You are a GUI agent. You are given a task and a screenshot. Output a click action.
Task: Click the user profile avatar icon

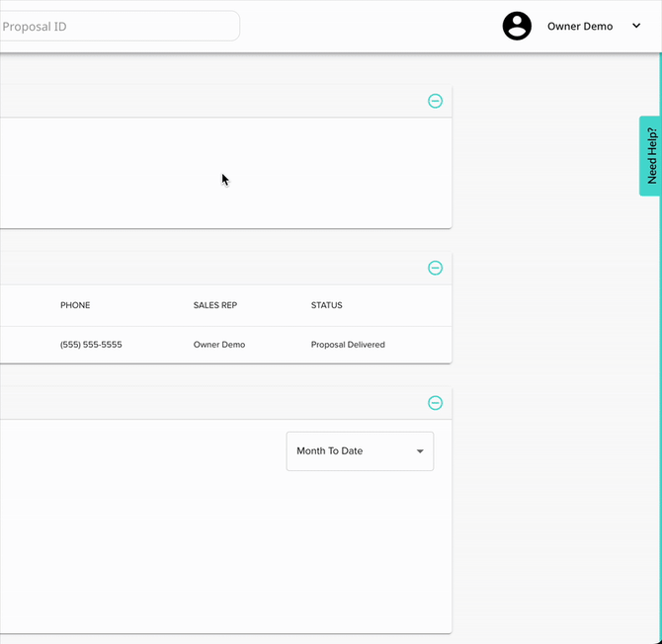pos(517,27)
